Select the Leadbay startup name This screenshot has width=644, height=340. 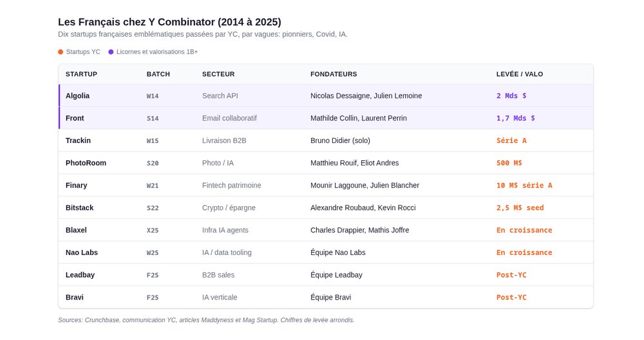80,275
